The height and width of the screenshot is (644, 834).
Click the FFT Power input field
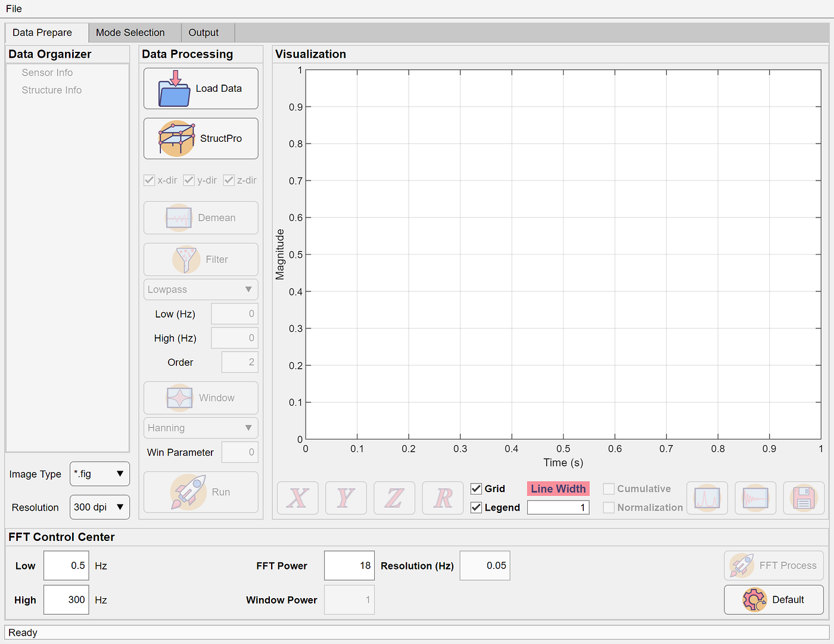pyautogui.click(x=349, y=565)
